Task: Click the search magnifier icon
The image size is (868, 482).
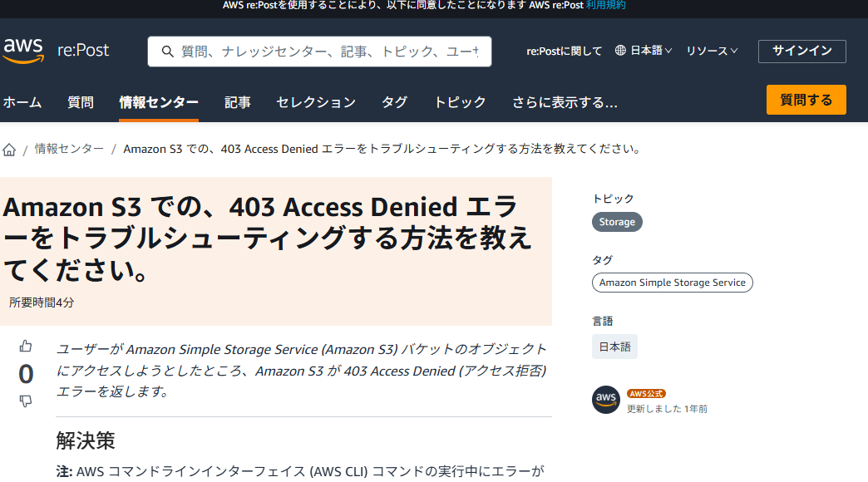Action: coord(167,52)
